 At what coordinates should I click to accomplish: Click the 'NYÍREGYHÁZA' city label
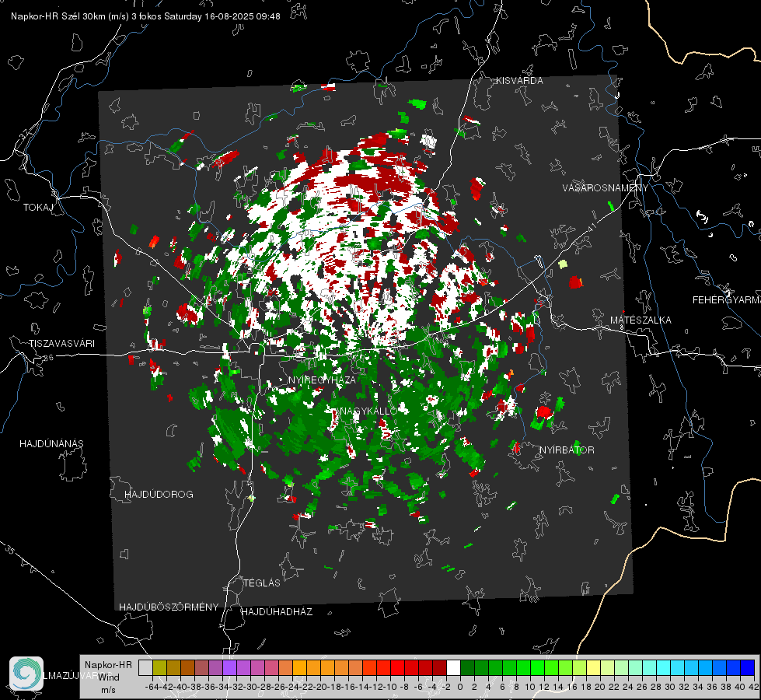point(322,380)
